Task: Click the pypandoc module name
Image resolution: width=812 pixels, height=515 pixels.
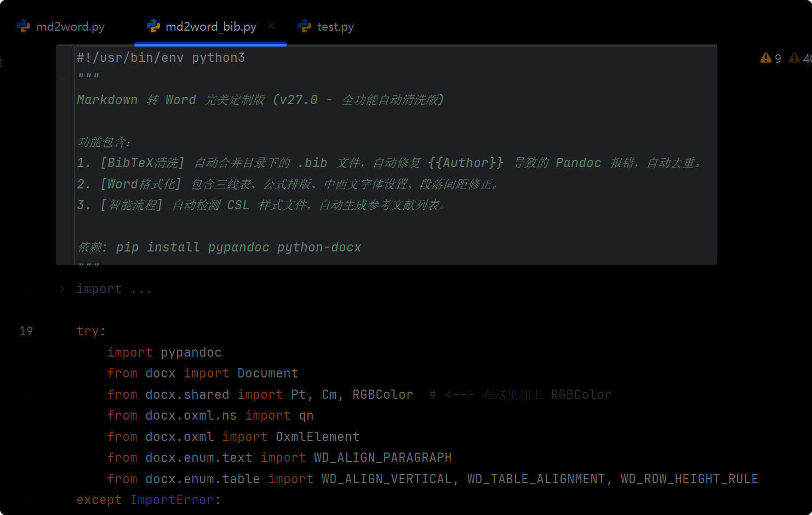Action: (191, 352)
